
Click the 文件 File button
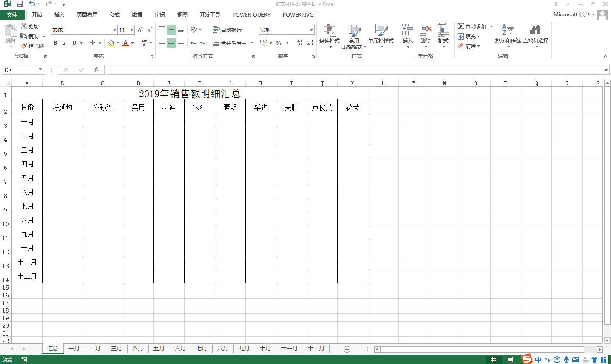12,14
